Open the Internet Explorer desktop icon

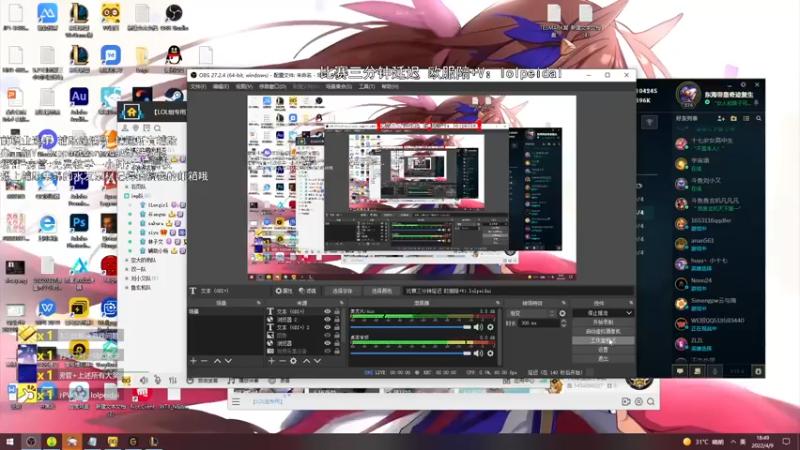pyautogui.click(x=47, y=228)
